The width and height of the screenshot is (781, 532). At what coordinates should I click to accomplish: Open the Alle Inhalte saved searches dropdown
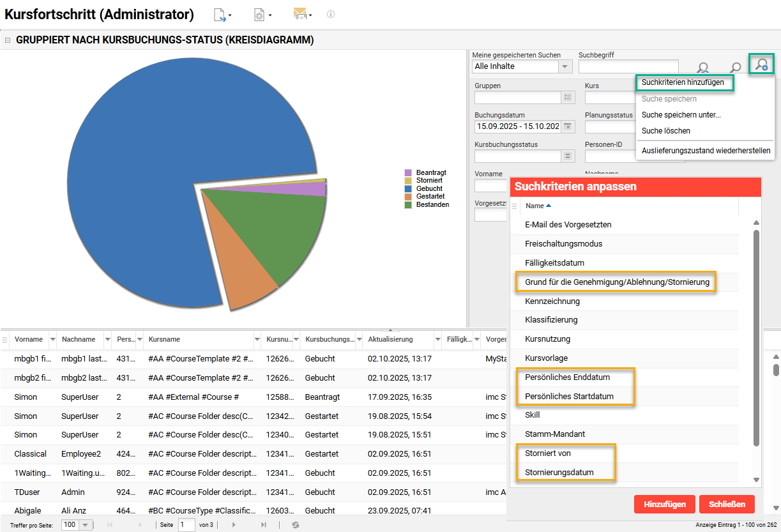[565, 66]
